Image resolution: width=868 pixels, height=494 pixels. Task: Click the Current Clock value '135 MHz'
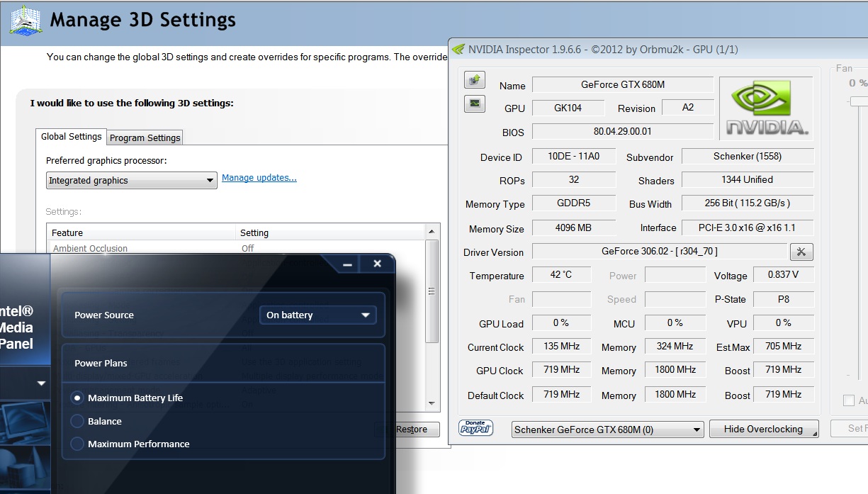[561, 347]
